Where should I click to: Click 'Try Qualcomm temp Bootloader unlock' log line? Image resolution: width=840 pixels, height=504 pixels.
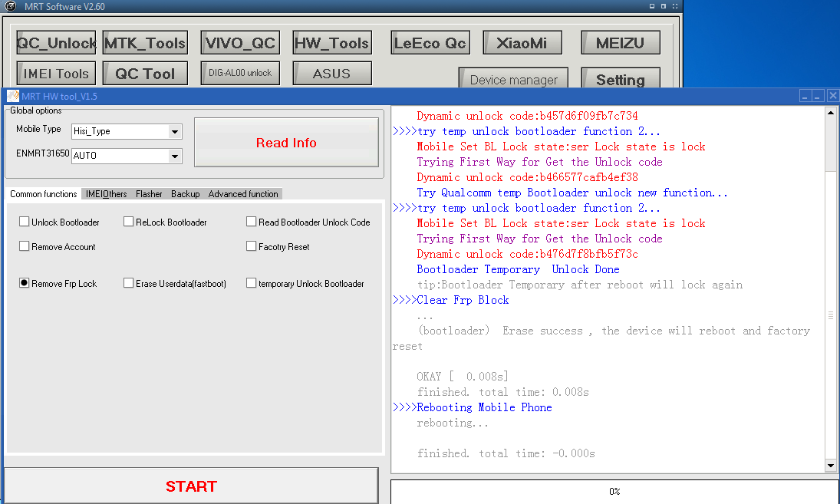click(x=572, y=193)
